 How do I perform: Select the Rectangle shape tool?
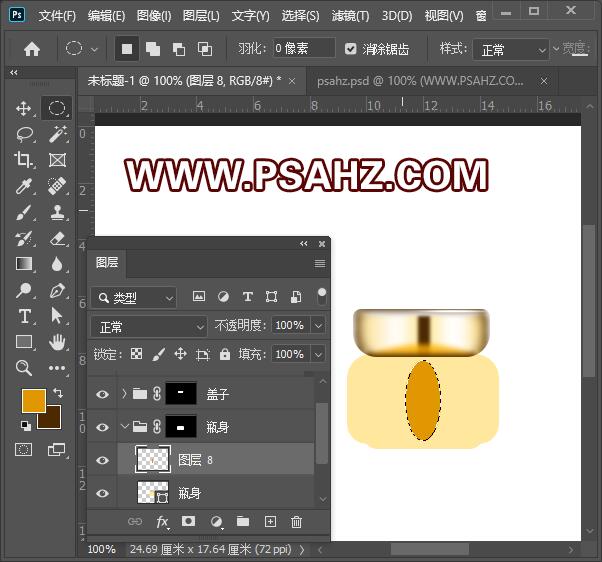pos(24,342)
